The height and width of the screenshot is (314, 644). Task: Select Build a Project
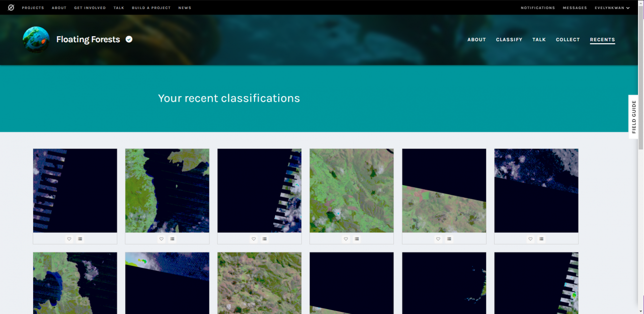point(151,8)
